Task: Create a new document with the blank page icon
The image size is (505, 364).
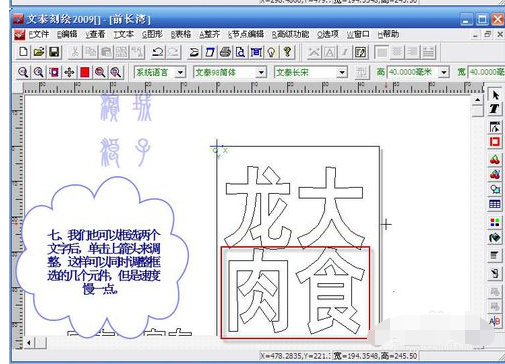Action: click(23, 52)
